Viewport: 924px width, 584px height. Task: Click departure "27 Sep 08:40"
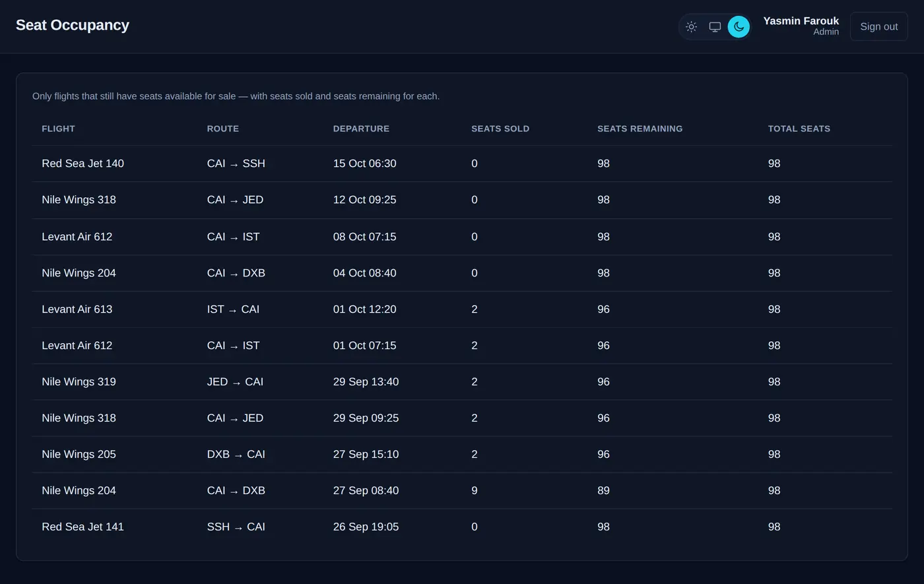[x=366, y=490]
